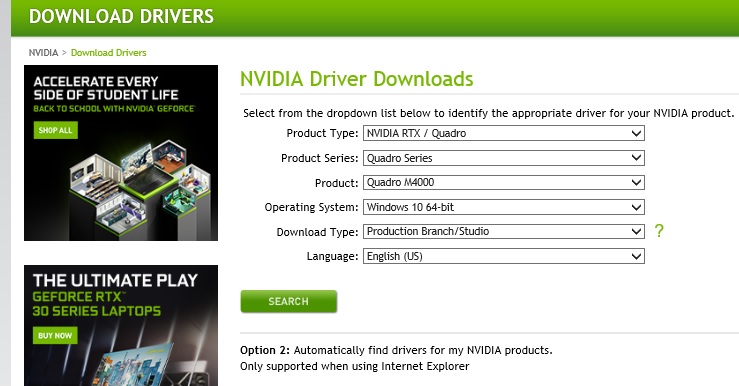The width and height of the screenshot is (739, 386).
Task: Click the green SEARCH button
Action: click(288, 301)
